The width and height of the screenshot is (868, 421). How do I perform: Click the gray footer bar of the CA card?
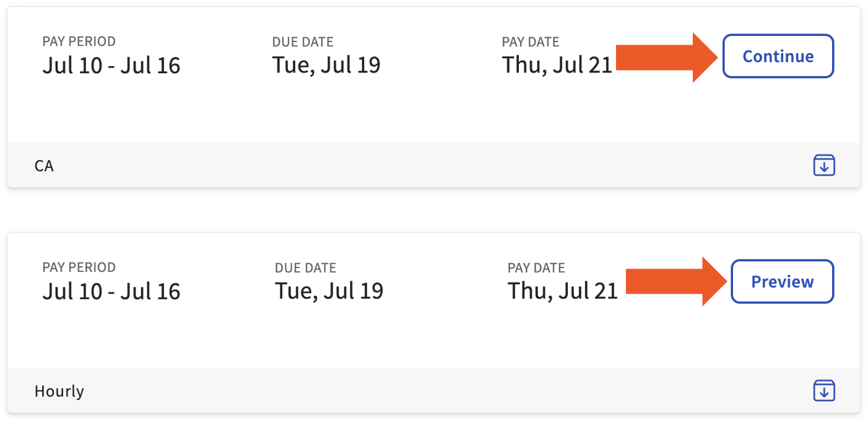point(433,165)
